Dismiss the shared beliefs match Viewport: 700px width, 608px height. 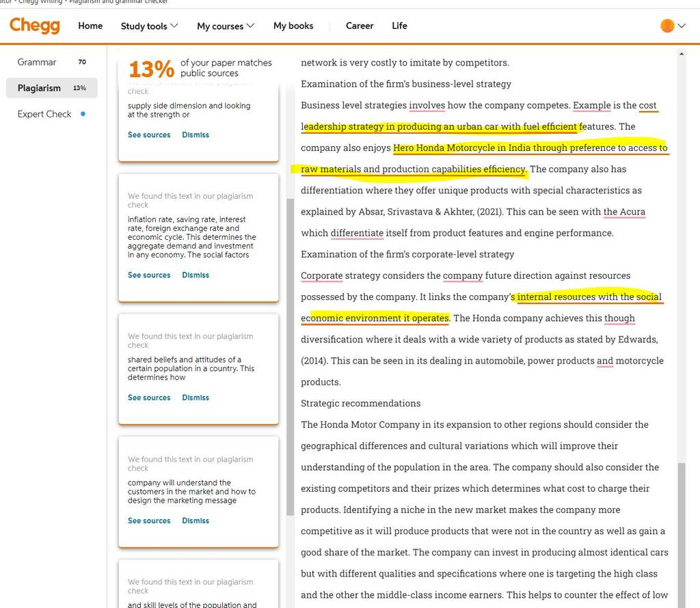tap(196, 398)
